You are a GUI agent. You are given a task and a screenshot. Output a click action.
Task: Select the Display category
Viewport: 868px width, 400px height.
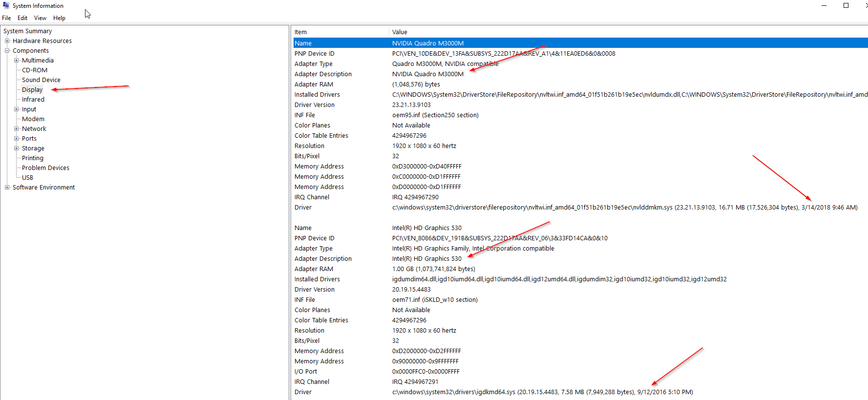click(x=32, y=90)
